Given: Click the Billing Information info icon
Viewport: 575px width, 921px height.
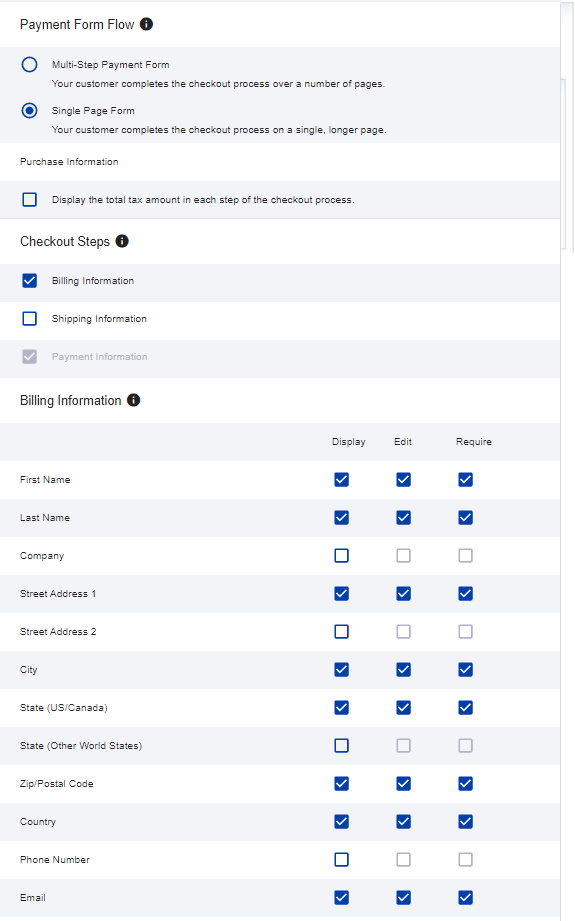Looking at the screenshot, I should point(133,400).
